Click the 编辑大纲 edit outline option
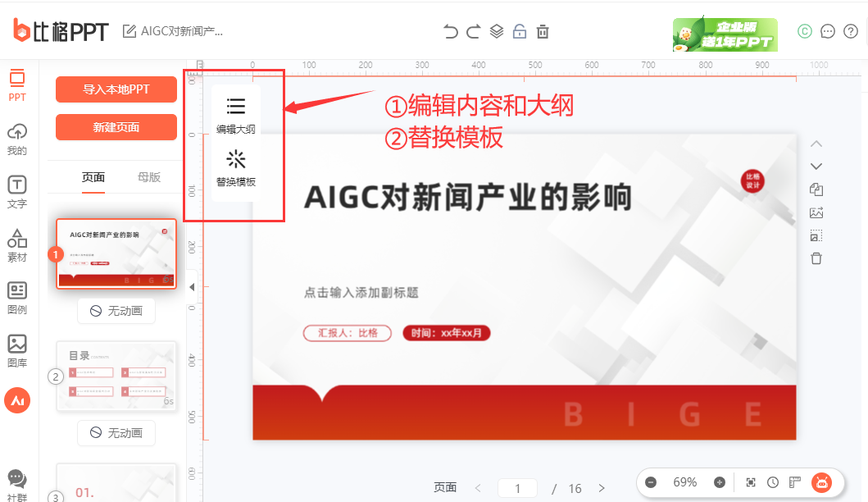This screenshot has height=502, width=868. 235,113
